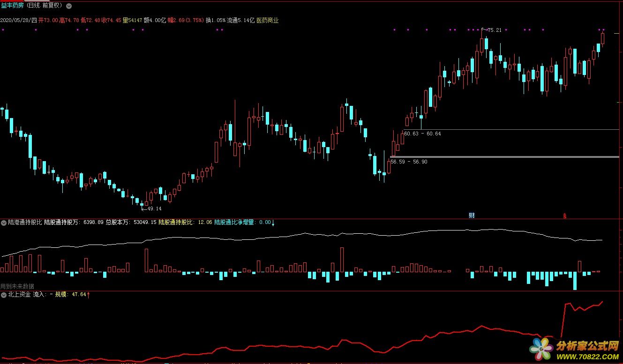Click the closing price 收74.45
623x364 pixels.
point(112,21)
